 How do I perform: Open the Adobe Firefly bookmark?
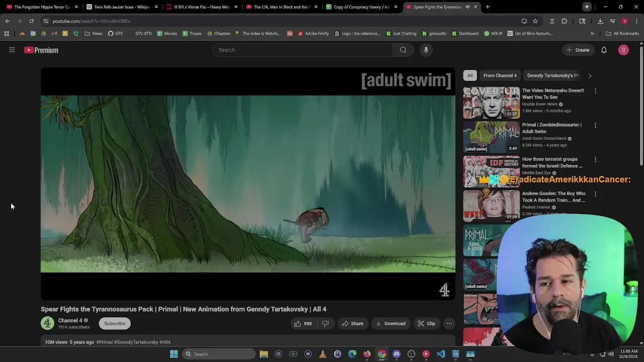(314, 33)
